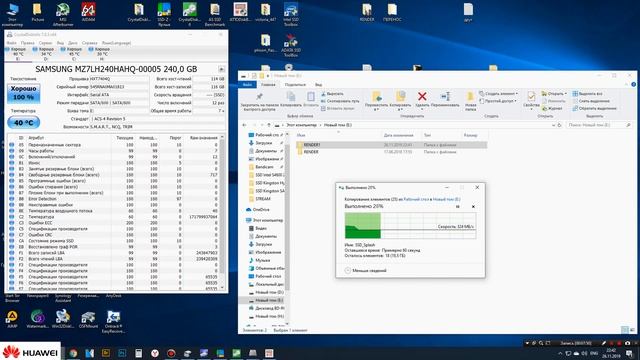The height and width of the screenshot is (360, 640).
Task: Click the Desktop link in copy dialog
Action: (x=417, y=199)
